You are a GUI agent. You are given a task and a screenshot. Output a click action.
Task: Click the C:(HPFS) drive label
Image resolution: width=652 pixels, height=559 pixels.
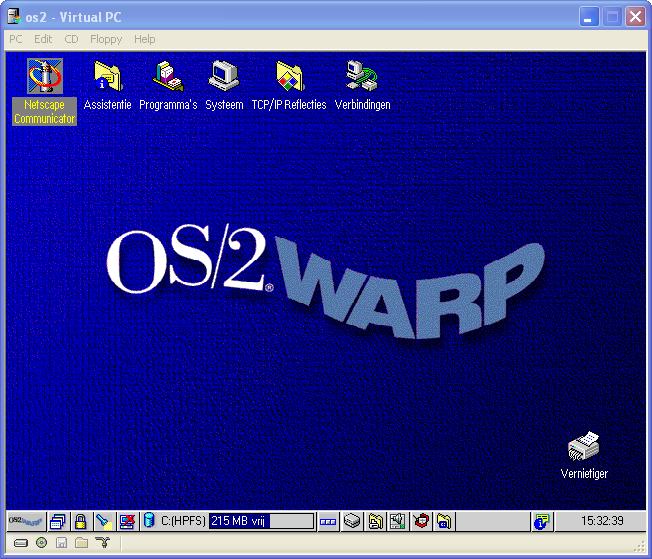point(183,521)
